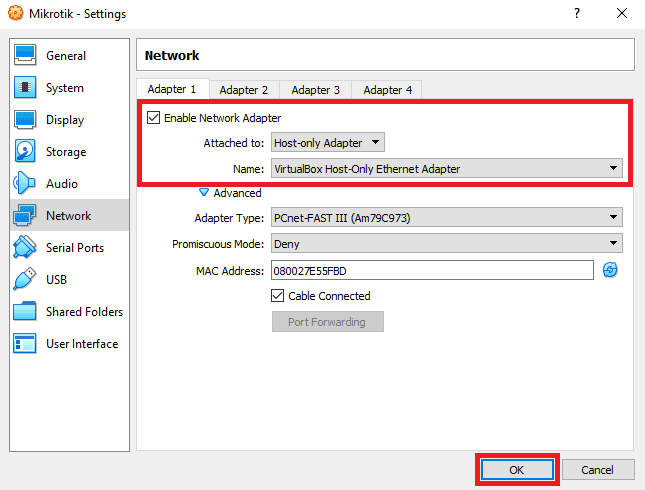This screenshot has width=645, height=490.
Task: Close the Mikrotik Settings dialog
Action: point(622,13)
